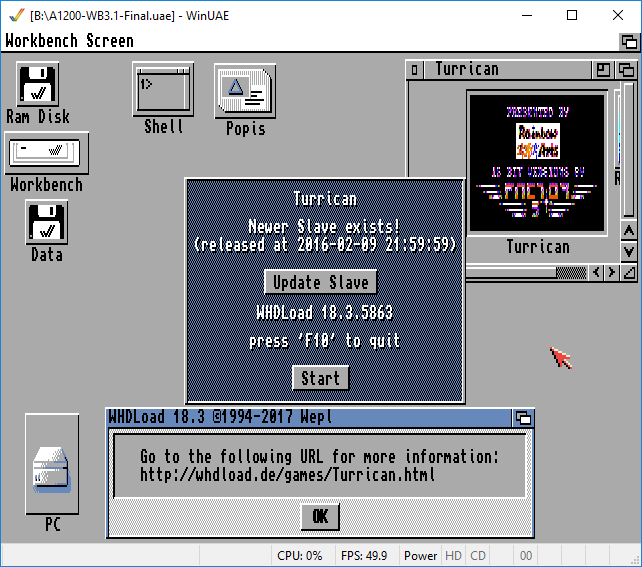The height and width of the screenshot is (567, 642).
Task: Click the WHDLoad requester depth gadget
Action: pyautogui.click(x=522, y=417)
